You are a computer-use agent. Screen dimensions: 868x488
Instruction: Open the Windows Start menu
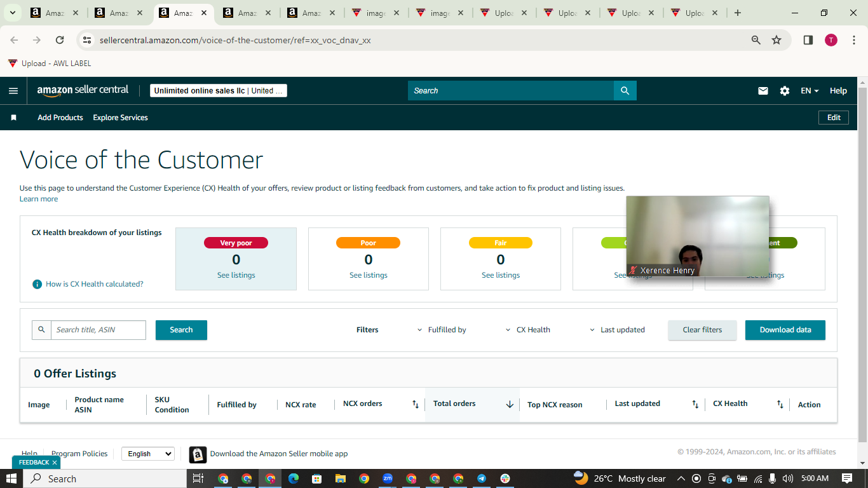tap(11, 478)
